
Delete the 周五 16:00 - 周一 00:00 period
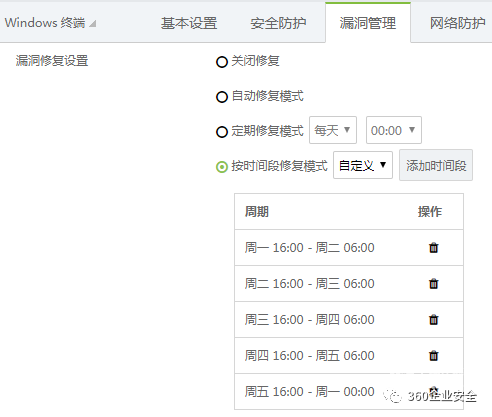433,391
